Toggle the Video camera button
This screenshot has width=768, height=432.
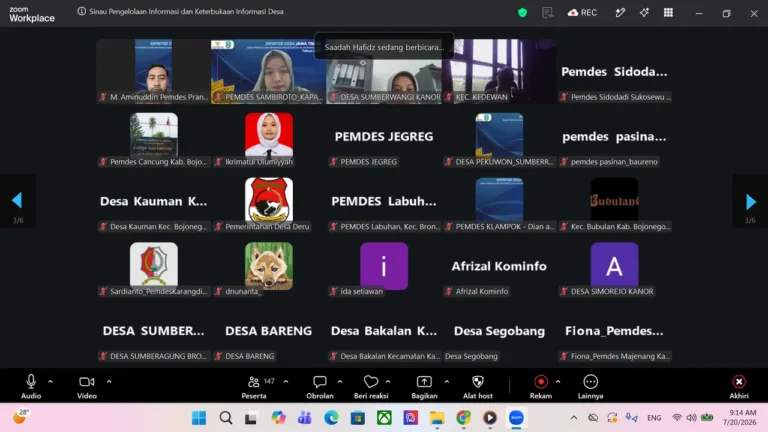click(x=87, y=386)
